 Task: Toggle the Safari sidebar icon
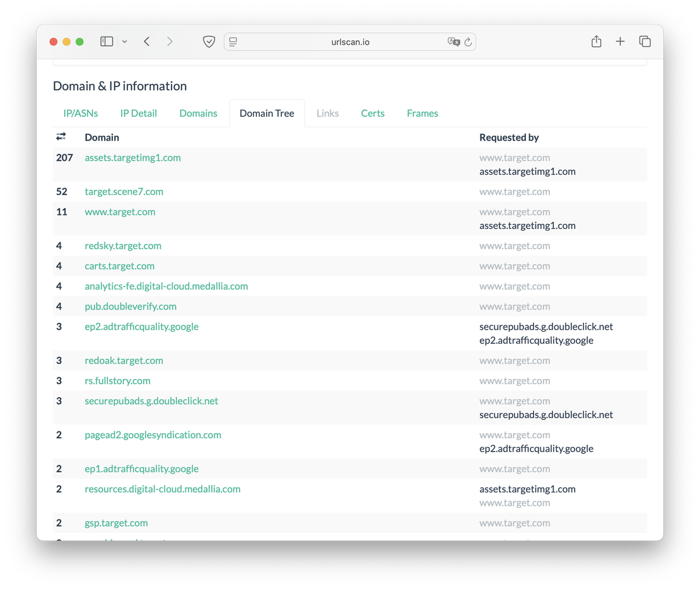(106, 41)
